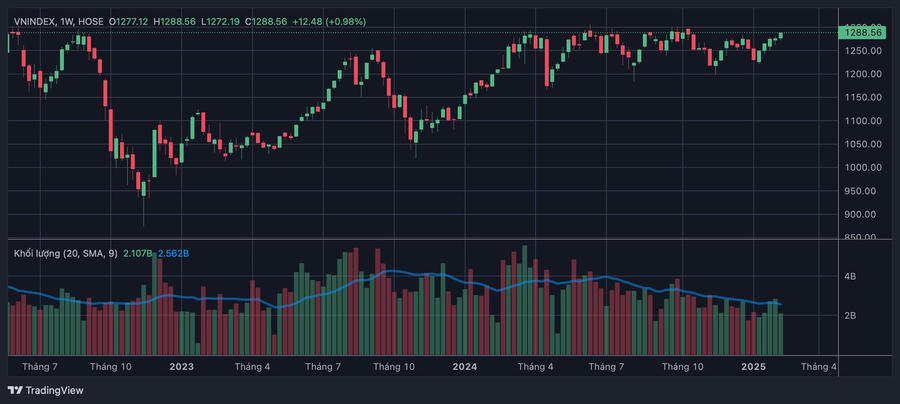Viewport: 900px width, 404px height.
Task: Click the HOSE exchange label
Action: point(90,21)
